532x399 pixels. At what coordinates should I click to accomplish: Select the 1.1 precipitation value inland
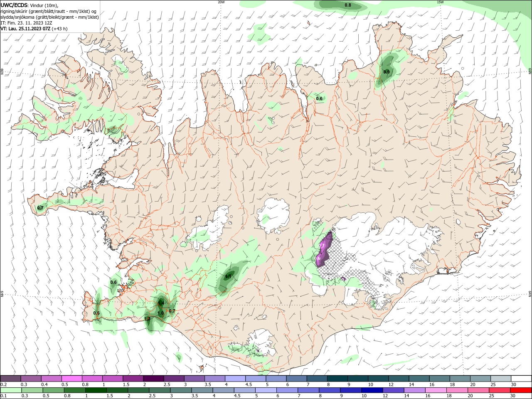coord(228,276)
